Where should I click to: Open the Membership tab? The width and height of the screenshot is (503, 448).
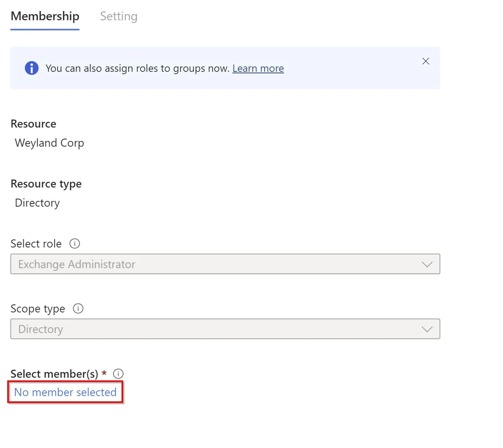coord(45,16)
